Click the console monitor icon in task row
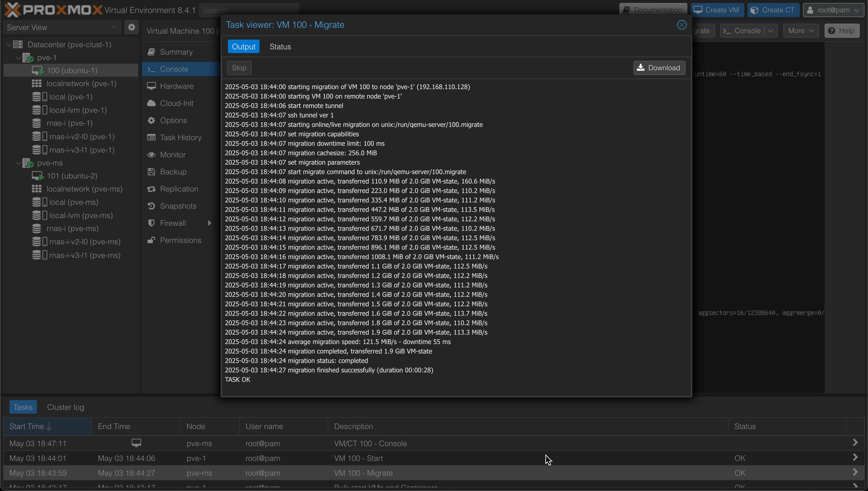This screenshot has height=491, width=868. 136,443
